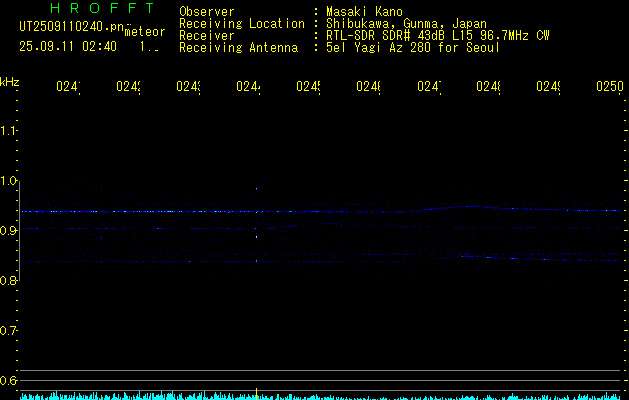The image size is (629, 400).
Task: Click the 25.09.11 02:40 timestamp
Action: (68, 47)
